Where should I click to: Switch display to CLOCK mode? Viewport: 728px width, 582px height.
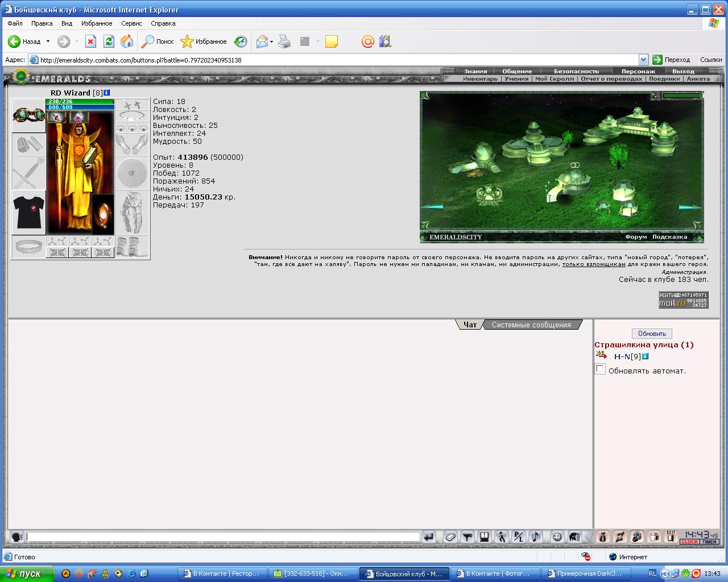click(x=690, y=542)
